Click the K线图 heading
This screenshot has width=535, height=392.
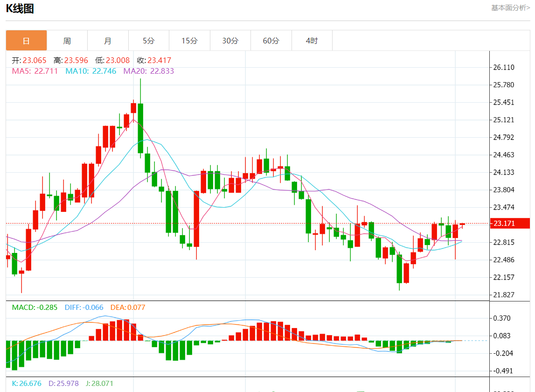20,8
